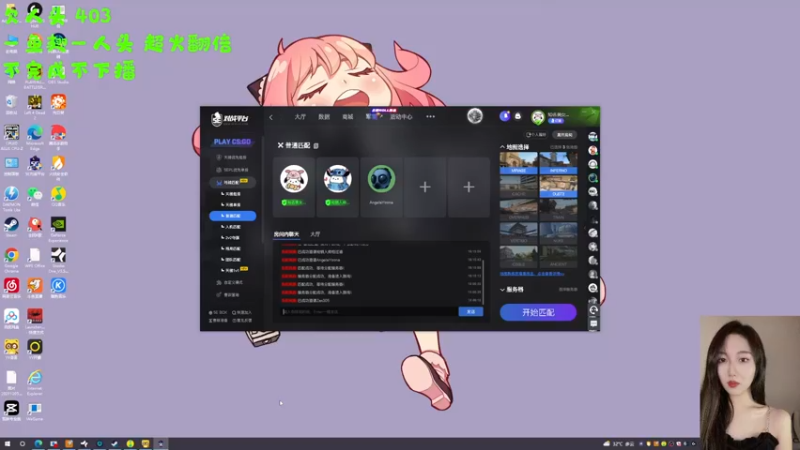
Task: Toggle the CACHE map selection
Action: [518, 187]
